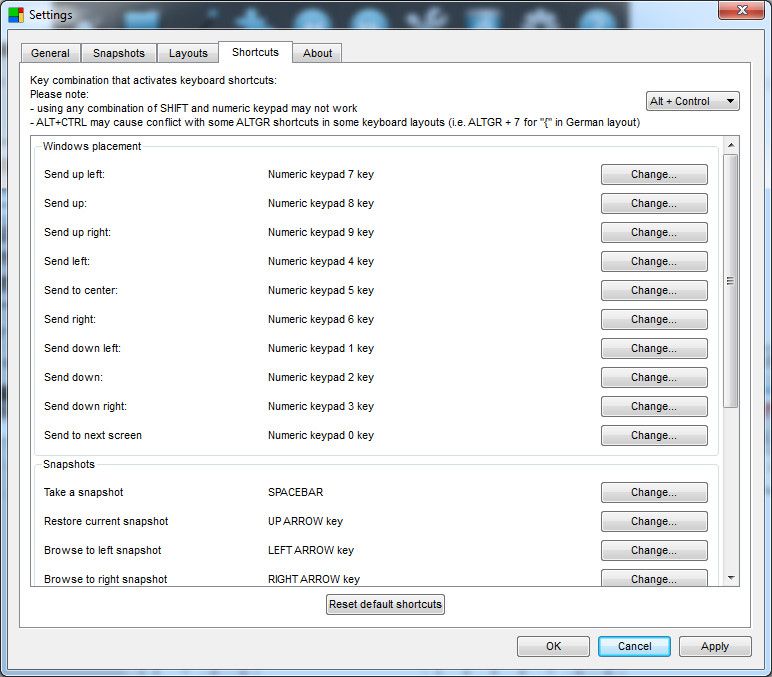Change the Send up left shortcut

point(654,174)
